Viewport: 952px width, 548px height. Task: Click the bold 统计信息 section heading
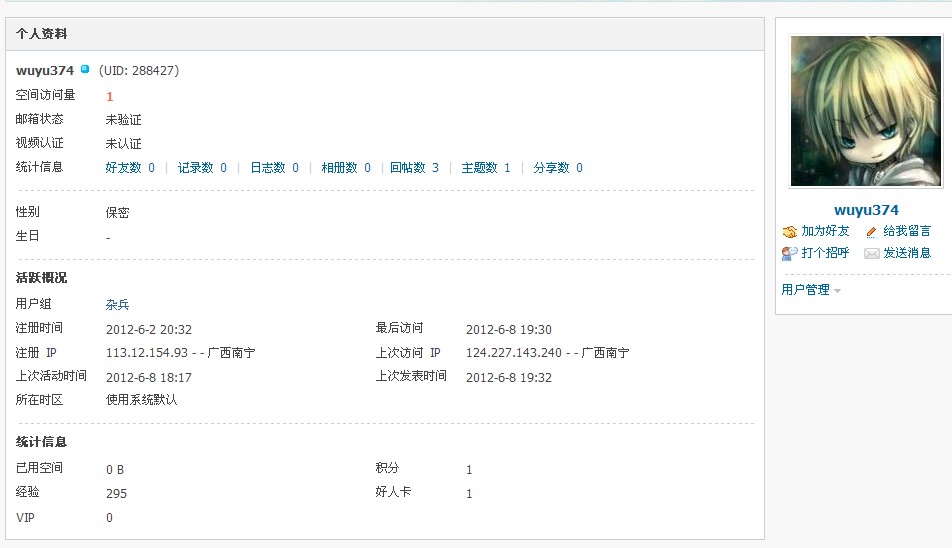tap(41, 442)
